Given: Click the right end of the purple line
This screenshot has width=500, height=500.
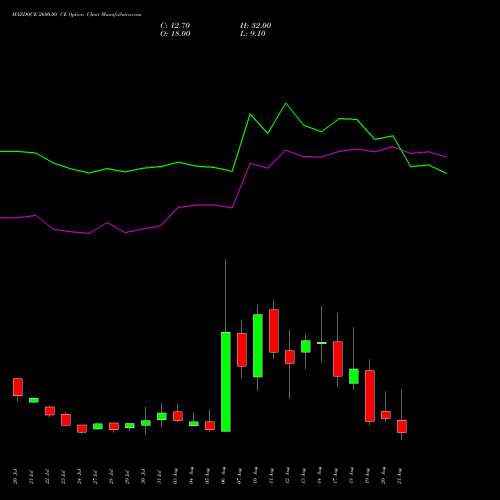Looking at the screenshot, I should pyautogui.click(x=446, y=156).
